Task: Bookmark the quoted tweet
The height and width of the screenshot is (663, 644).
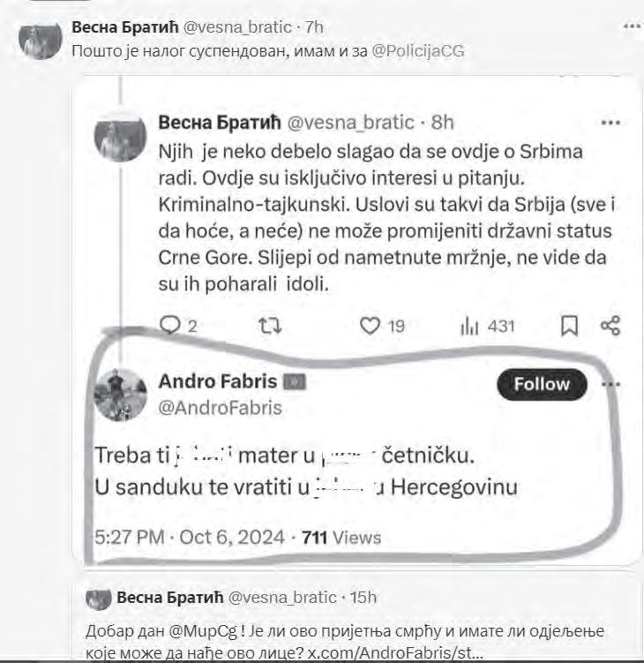Action: coord(570,326)
